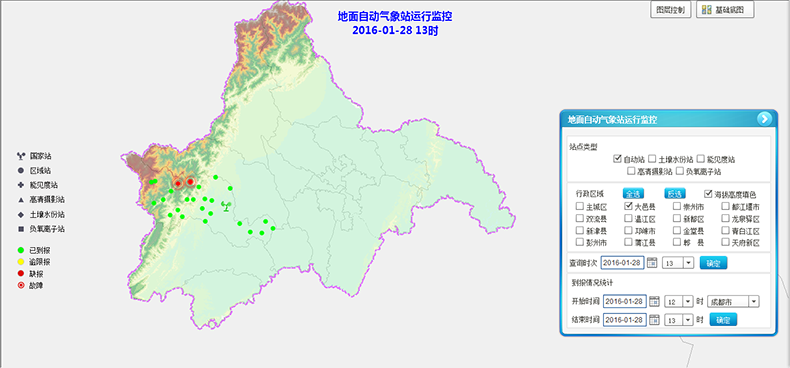Viewport: 790px width, 368px height.
Task: Click the 全选 select-all button
Action: point(633,194)
